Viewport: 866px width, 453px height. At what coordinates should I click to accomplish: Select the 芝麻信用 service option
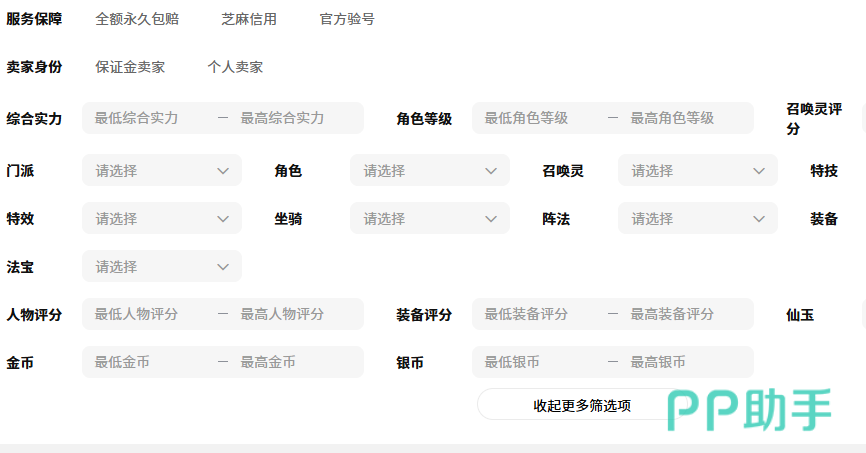(249, 19)
